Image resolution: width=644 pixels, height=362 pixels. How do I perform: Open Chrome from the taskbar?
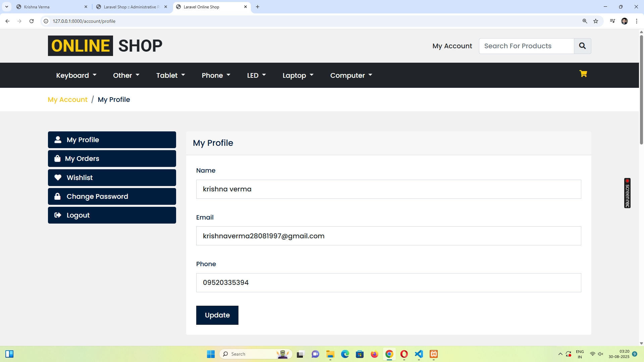pyautogui.click(x=389, y=354)
